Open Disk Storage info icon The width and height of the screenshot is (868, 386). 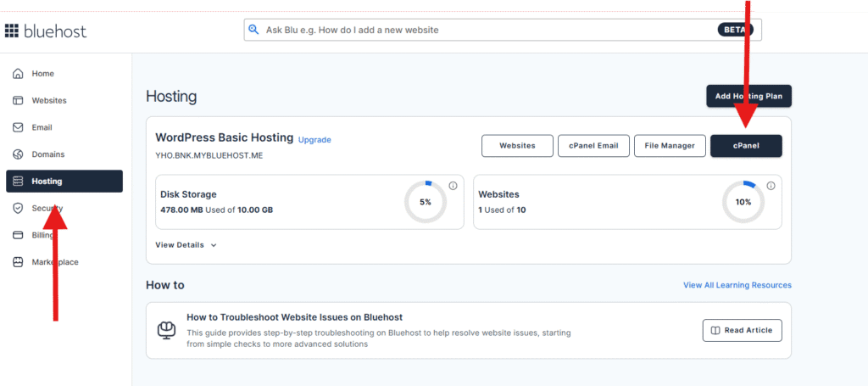pyautogui.click(x=453, y=186)
